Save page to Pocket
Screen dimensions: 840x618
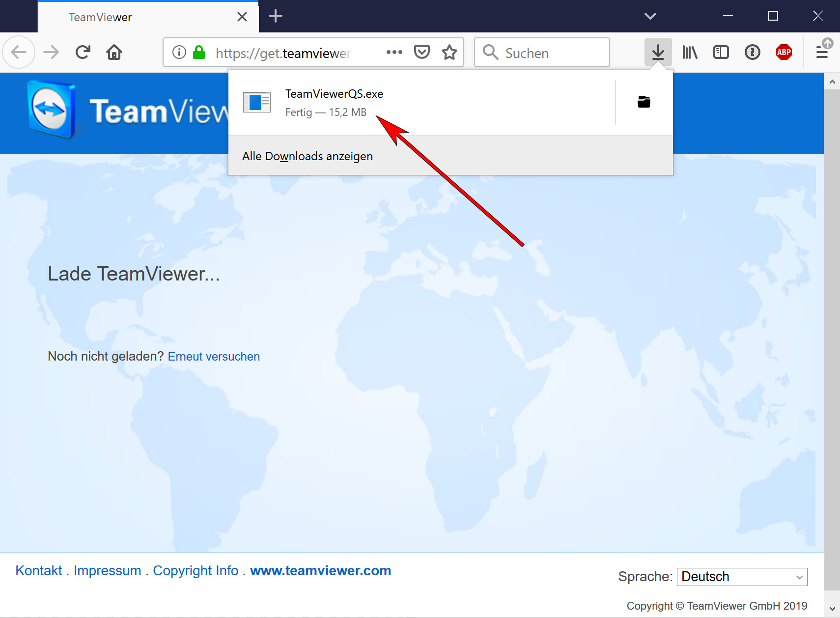[422, 52]
